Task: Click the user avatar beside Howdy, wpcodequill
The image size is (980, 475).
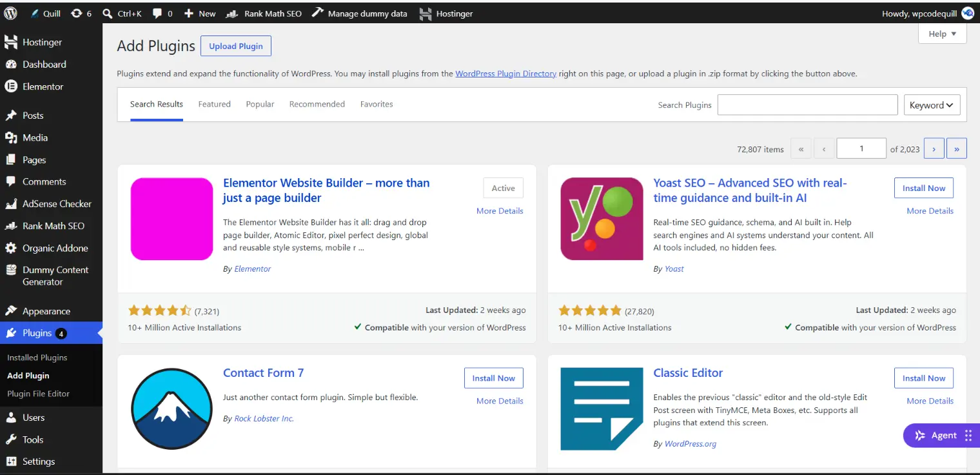Action: click(x=968, y=14)
